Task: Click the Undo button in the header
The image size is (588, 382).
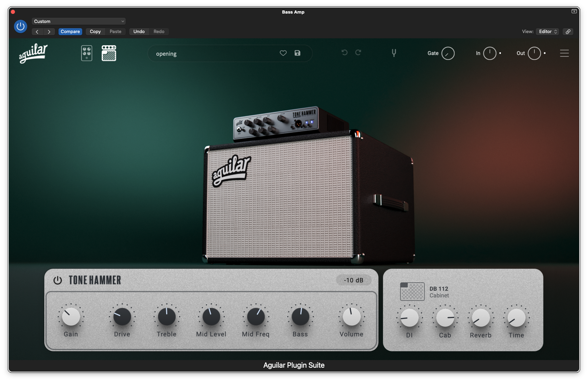Action: tap(139, 32)
